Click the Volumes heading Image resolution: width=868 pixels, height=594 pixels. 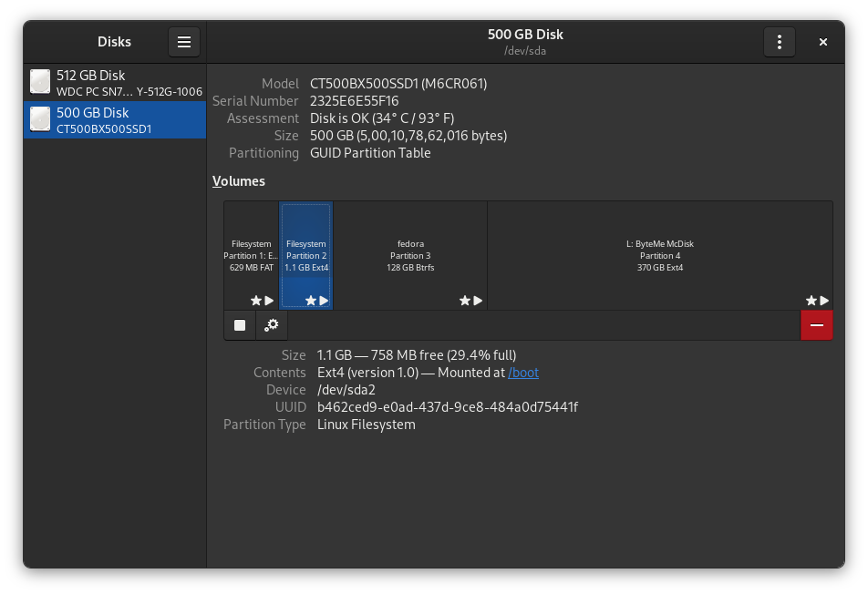click(239, 181)
